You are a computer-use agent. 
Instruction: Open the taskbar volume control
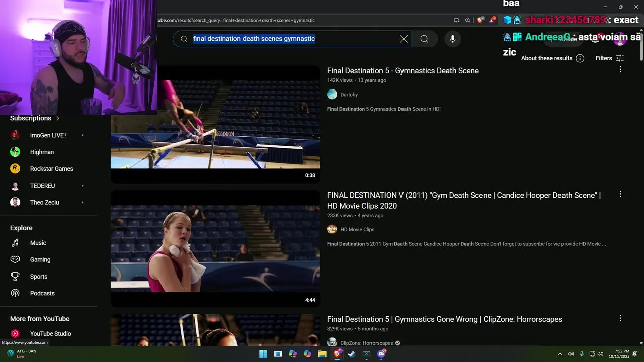[600, 354]
